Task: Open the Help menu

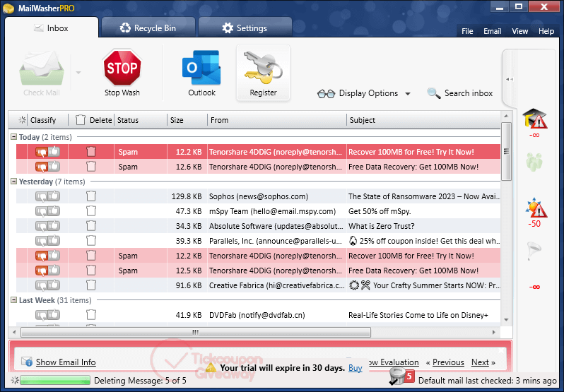Action: click(546, 31)
